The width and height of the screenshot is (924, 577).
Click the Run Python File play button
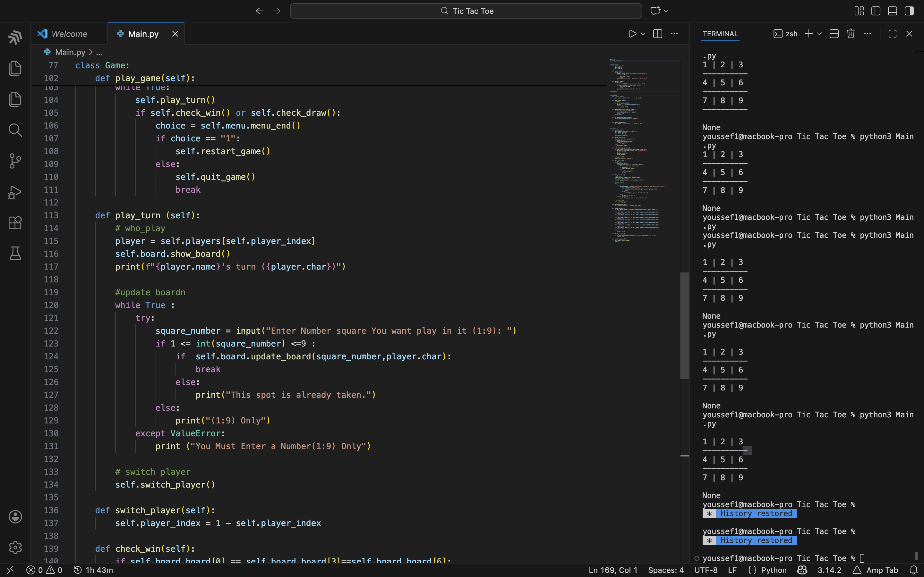pyautogui.click(x=632, y=34)
